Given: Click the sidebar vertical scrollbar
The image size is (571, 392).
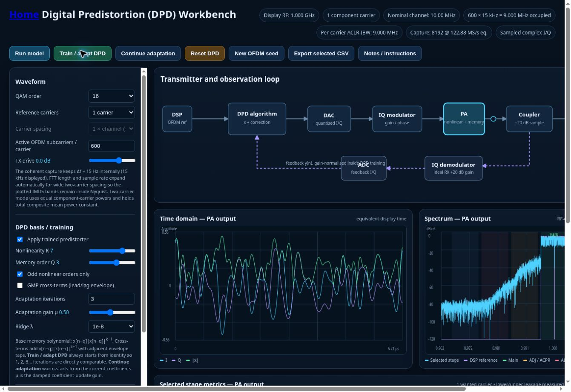Looking at the screenshot, I should tap(144, 203).
